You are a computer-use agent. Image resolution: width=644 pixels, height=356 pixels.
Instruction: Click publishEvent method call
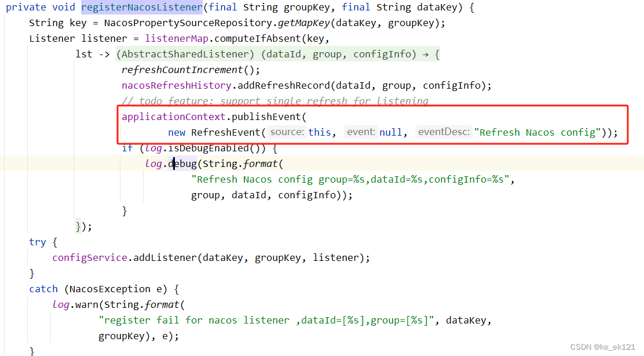[266, 117]
